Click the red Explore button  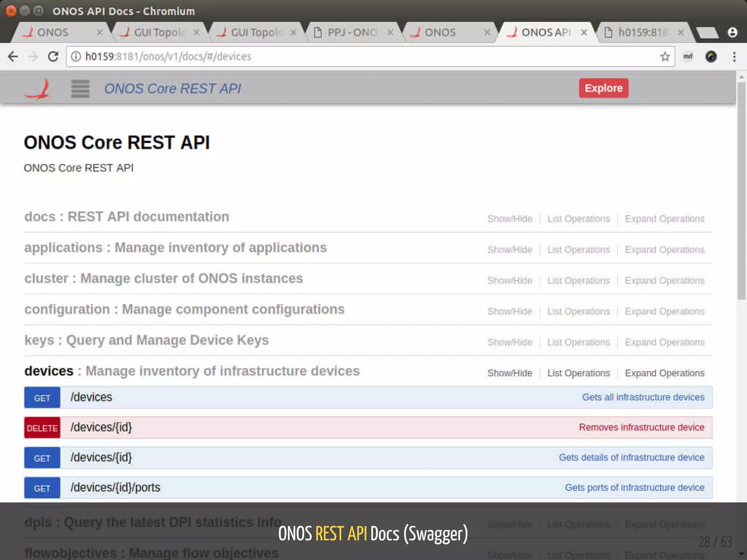pos(604,88)
